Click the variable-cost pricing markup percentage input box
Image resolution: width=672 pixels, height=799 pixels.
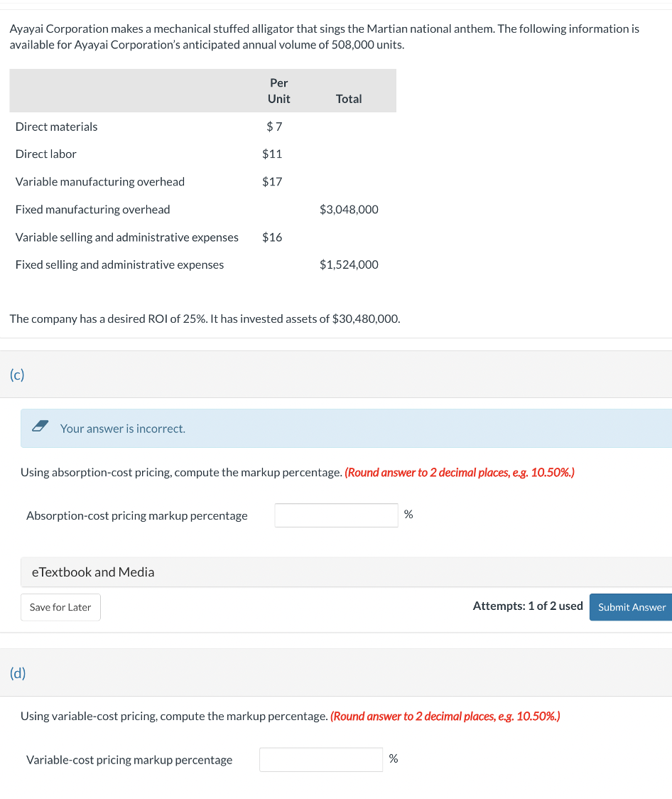(x=320, y=759)
